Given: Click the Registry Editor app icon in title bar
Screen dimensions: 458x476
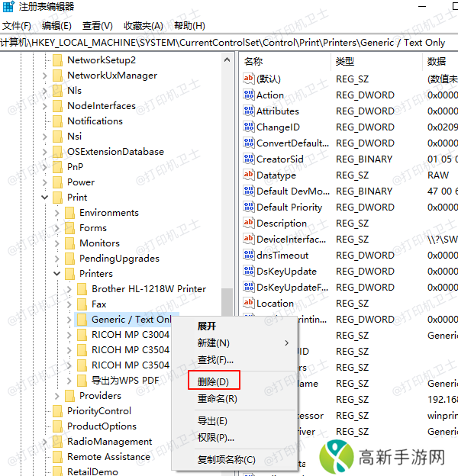Looking at the screenshot, I should click(x=8, y=7).
